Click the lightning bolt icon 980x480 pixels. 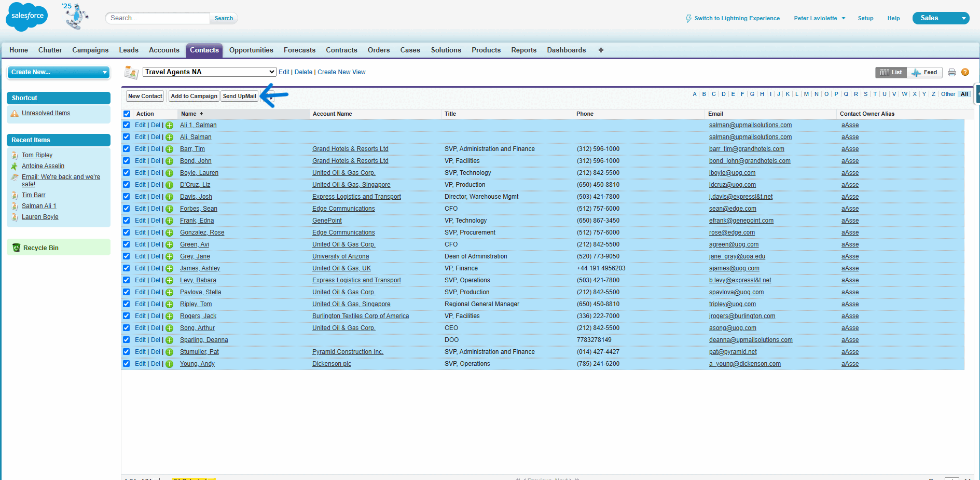[688, 18]
